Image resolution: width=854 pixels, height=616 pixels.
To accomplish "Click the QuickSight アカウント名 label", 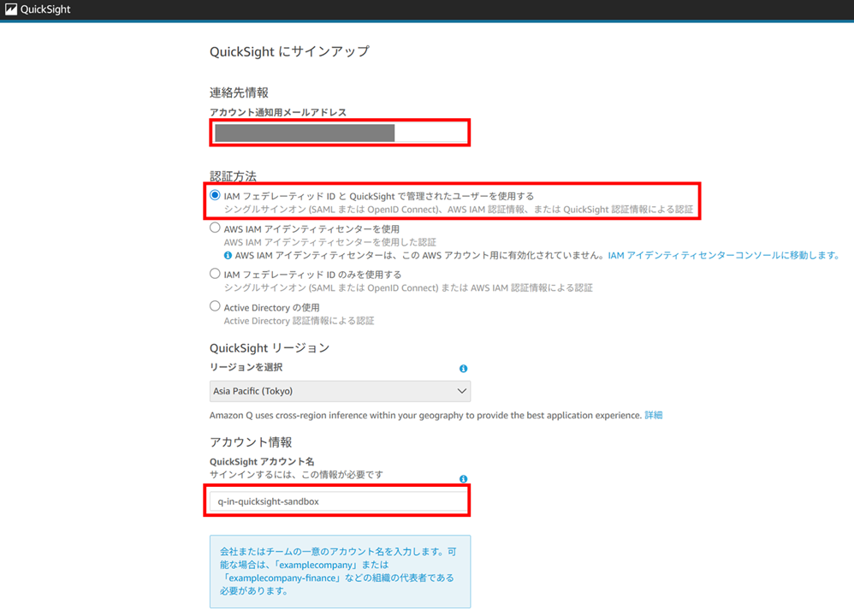I will tap(262, 461).
